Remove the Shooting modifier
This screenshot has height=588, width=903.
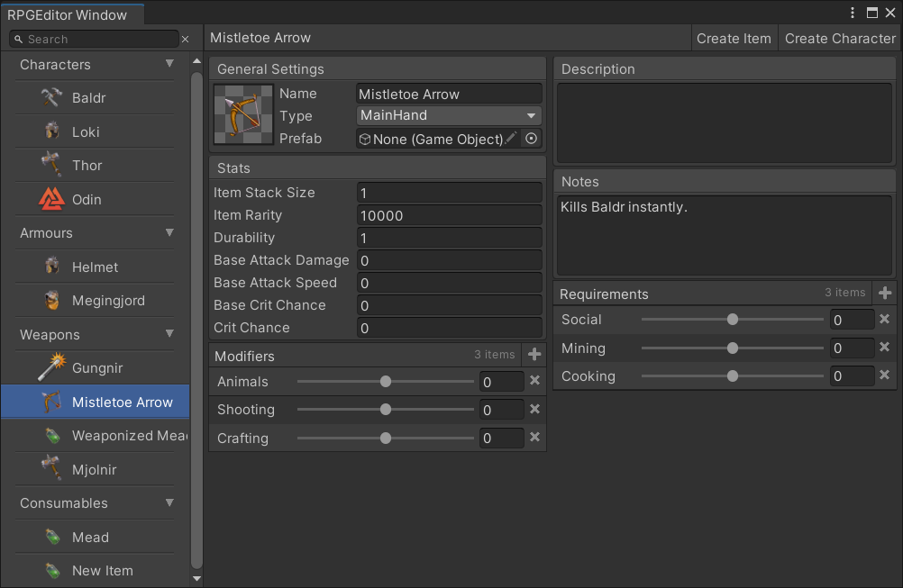click(x=534, y=409)
